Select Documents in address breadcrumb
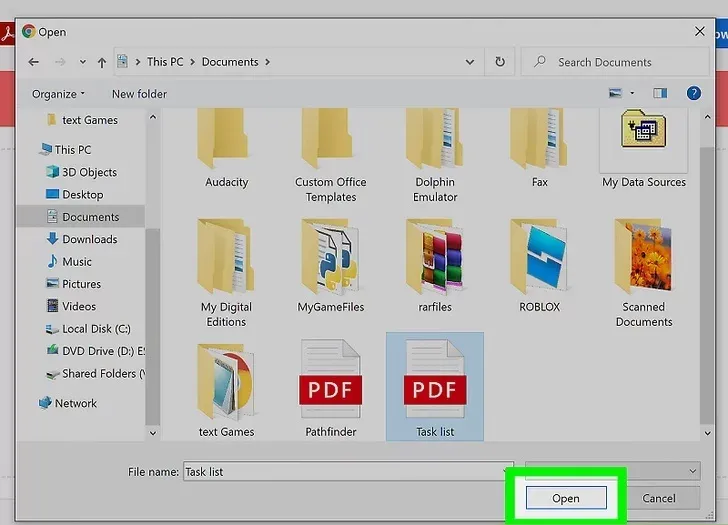This screenshot has width=728, height=525. point(230,62)
